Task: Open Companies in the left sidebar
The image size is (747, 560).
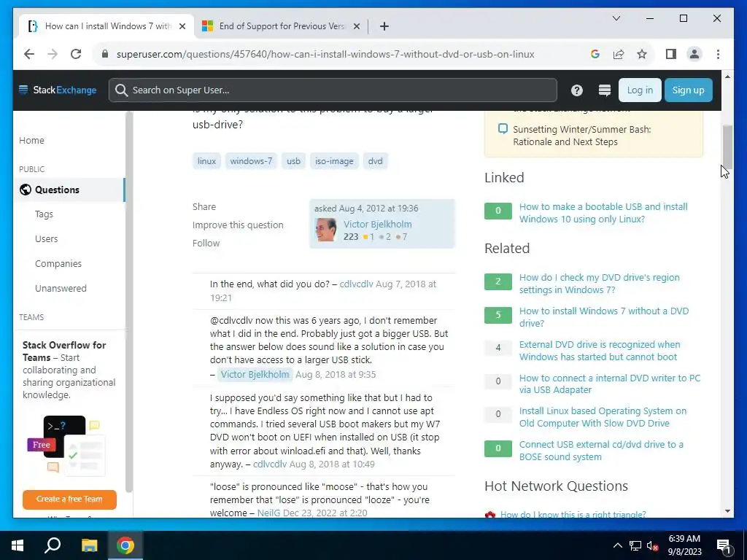Action: tap(58, 264)
